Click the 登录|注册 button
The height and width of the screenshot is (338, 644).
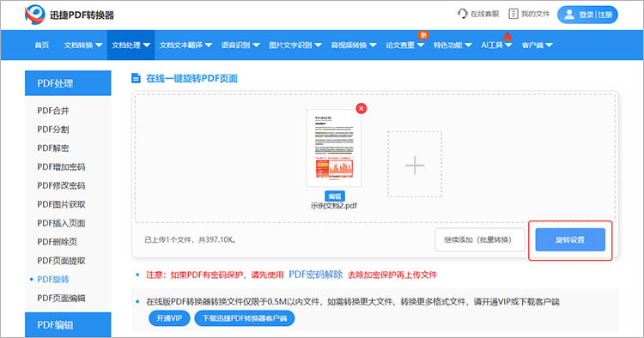coord(587,15)
